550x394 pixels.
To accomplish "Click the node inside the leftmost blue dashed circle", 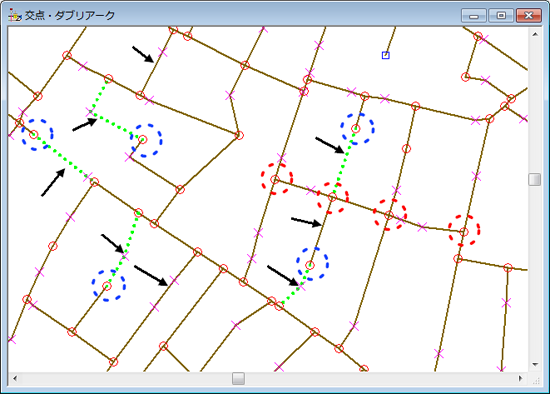I will (34, 134).
